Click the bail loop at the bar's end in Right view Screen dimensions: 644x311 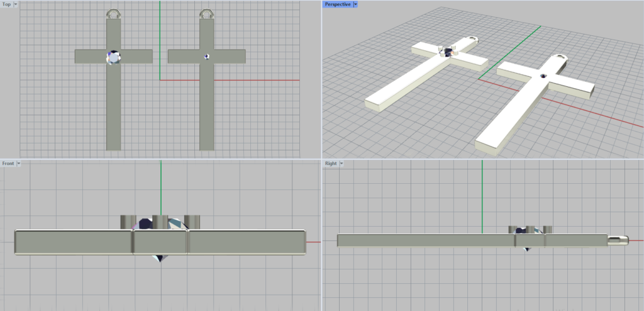pyautogui.click(x=618, y=239)
